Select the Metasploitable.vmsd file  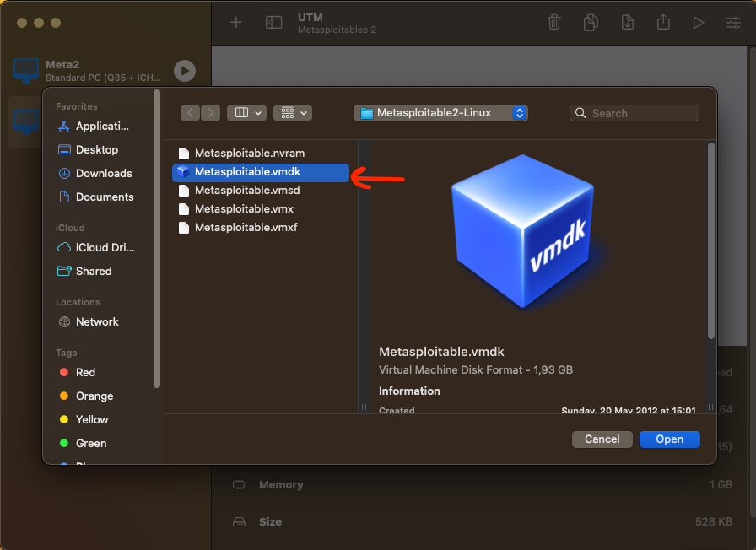(261, 191)
